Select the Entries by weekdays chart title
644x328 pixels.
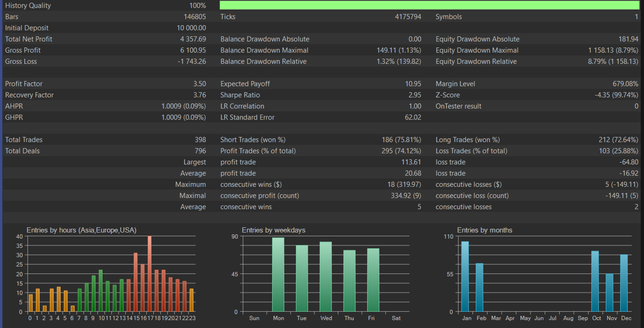[274, 230]
